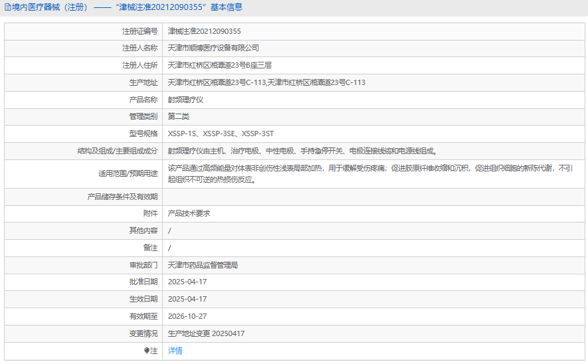Click the registration number value 津械注准20212090355
Screen dimensions: 588x364
(x=205, y=31)
